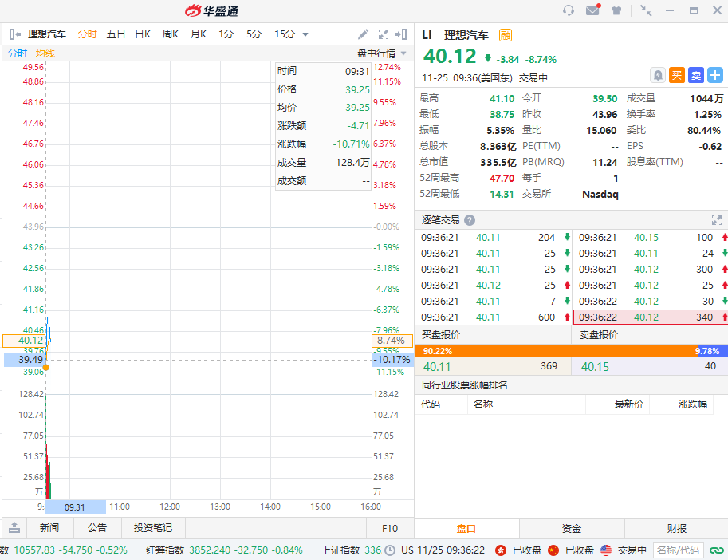Collapse the left panel toggle icon
The height and width of the screenshot is (560, 728).
[14, 34]
